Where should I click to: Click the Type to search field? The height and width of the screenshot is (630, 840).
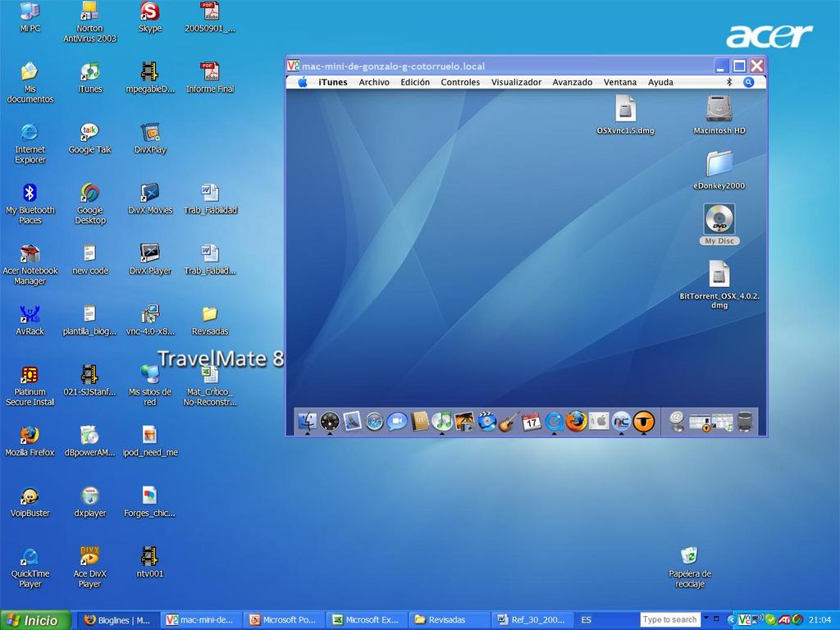point(670,620)
